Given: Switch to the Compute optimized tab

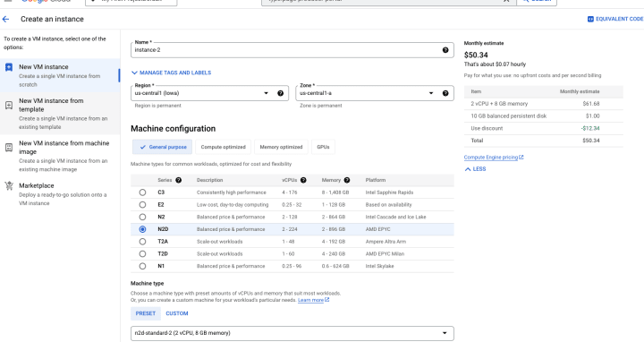Looking at the screenshot, I should [223, 147].
